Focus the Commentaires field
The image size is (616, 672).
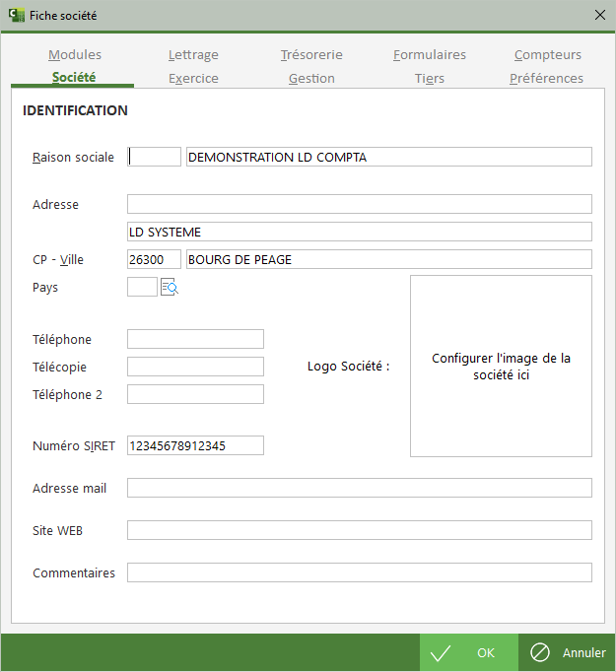click(x=359, y=572)
